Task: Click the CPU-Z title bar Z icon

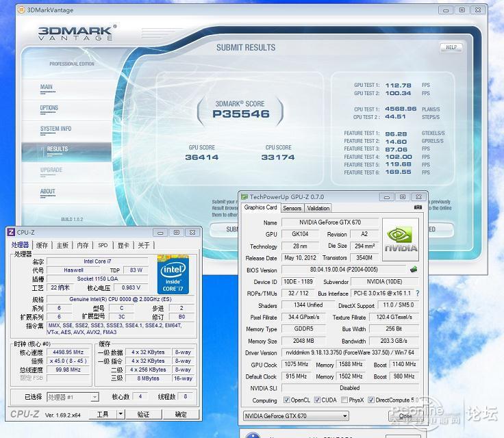Action: pyautogui.click(x=11, y=232)
